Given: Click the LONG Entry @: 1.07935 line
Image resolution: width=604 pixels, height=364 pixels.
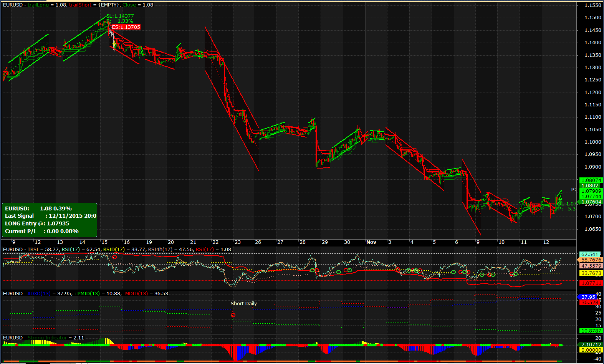Looking at the screenshot, I should [x=37, y=223].
